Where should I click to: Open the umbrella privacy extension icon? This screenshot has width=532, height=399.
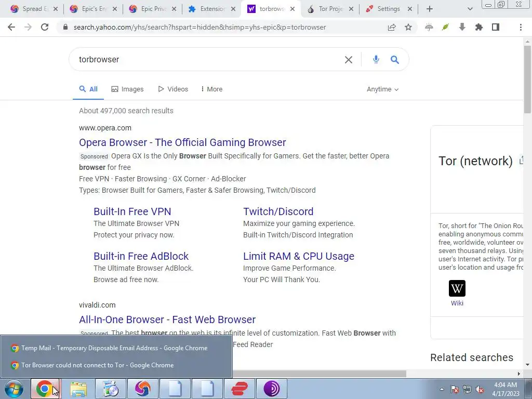[x=429, y=27]
